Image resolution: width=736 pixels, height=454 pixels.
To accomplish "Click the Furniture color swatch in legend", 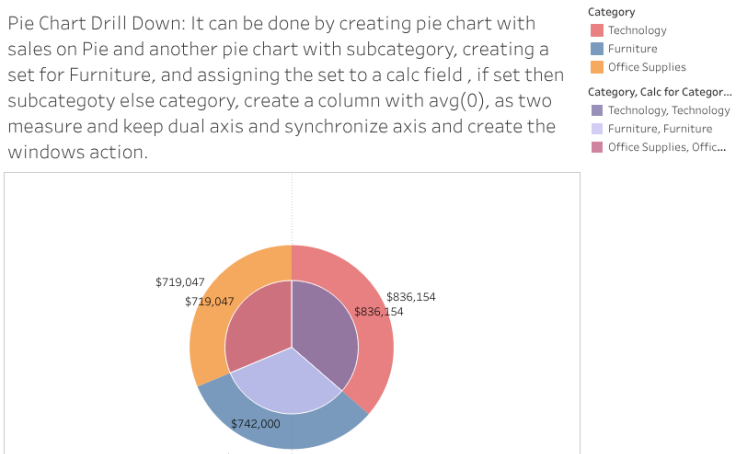I will (595, 48).
